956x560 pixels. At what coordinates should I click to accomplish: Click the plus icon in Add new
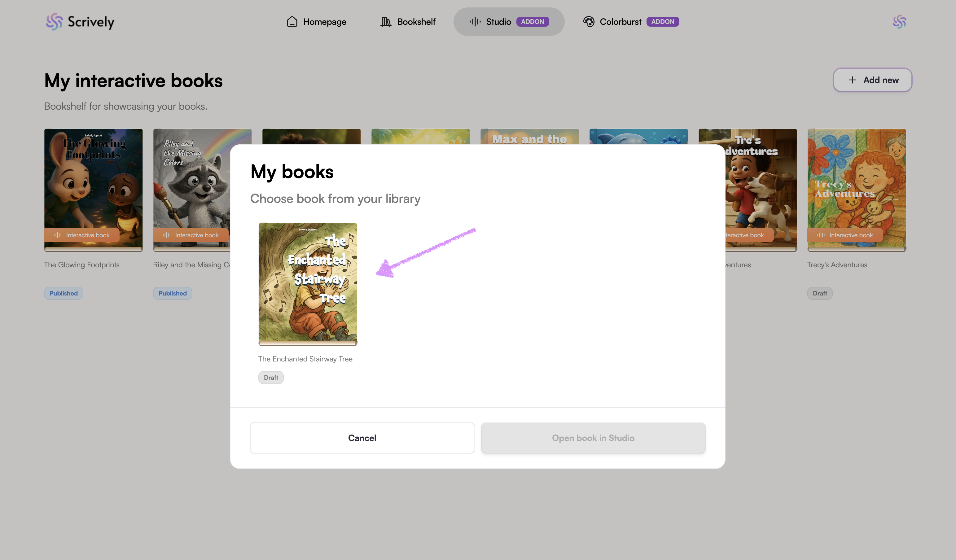point(853,80)
